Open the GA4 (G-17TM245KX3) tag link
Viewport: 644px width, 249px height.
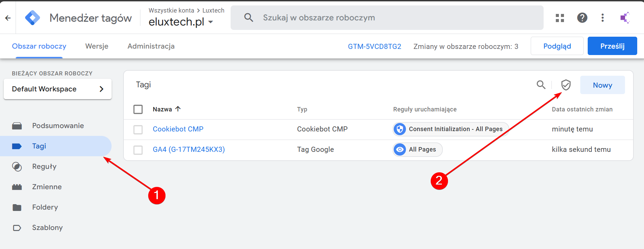(189, 149)
